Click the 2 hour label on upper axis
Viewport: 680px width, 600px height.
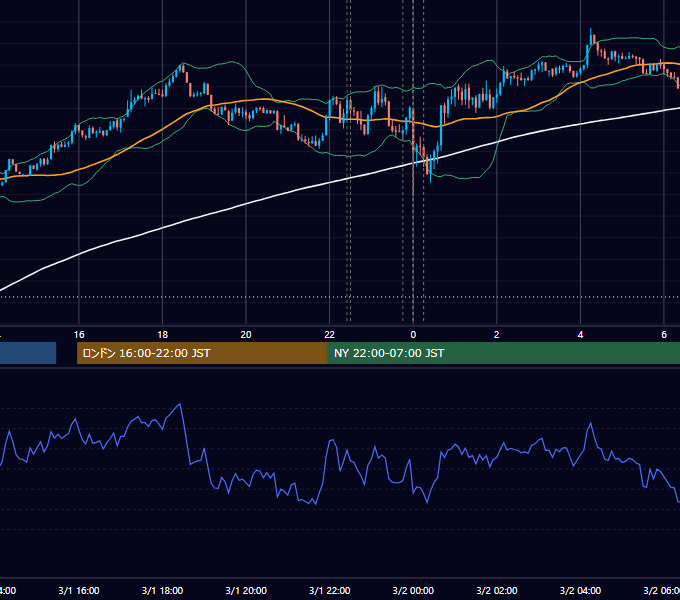pos(497,335)
